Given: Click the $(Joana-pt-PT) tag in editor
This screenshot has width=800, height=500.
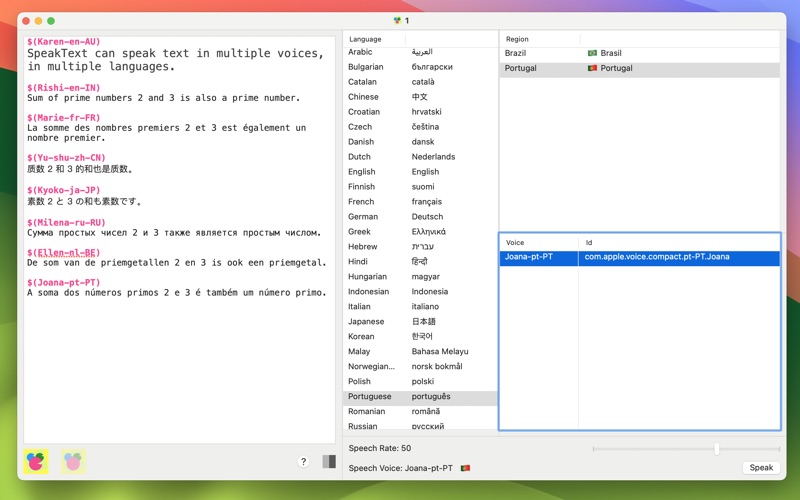Looking at the screenshot, I should [x=64, y=283].
